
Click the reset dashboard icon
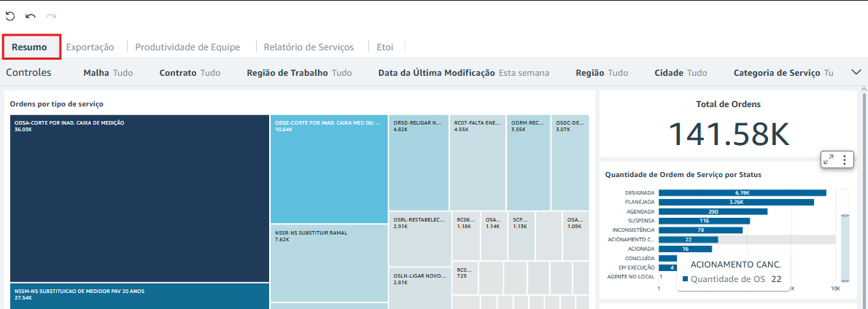10,15
